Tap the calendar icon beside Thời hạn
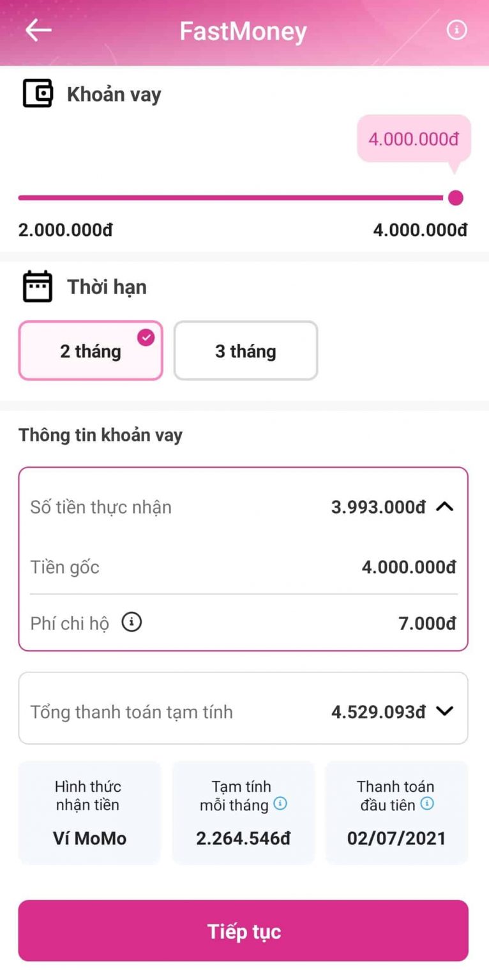This screenshot has height=980, width=489. 37,286
